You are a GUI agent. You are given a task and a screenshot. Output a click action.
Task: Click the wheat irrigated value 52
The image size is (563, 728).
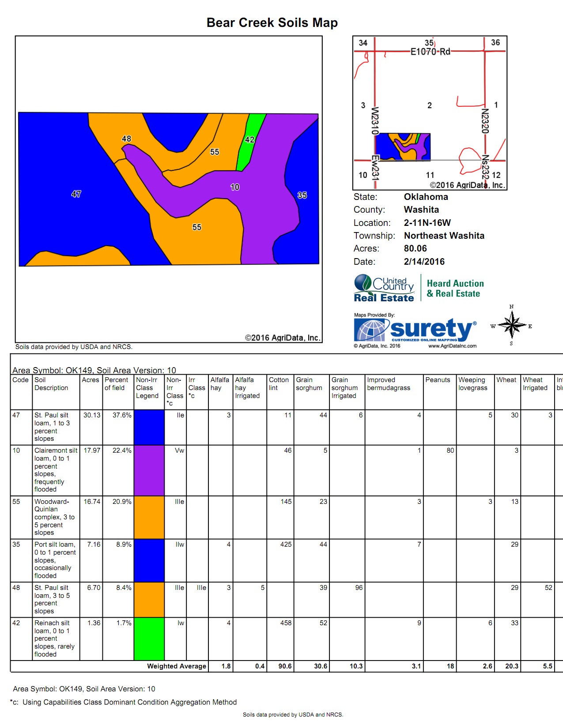click(x=548, y=588)
